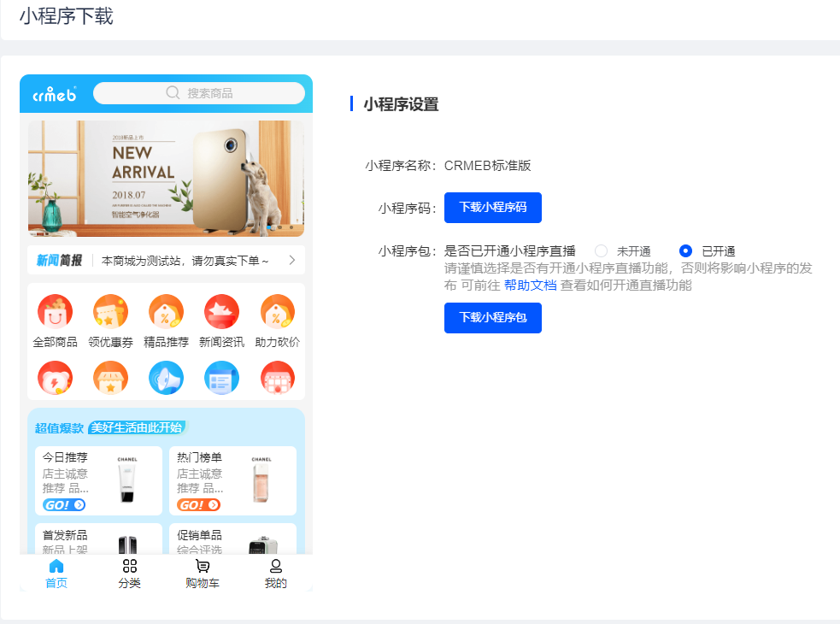Open the 助力砍价 icon
840x624 pixels.
click(278, 312)
